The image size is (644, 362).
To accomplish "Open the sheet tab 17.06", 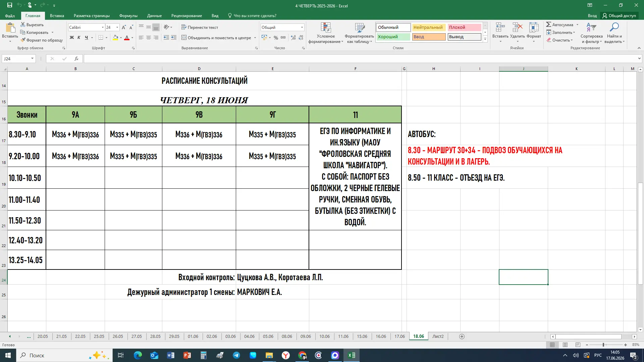I will [x=399, y=337].
